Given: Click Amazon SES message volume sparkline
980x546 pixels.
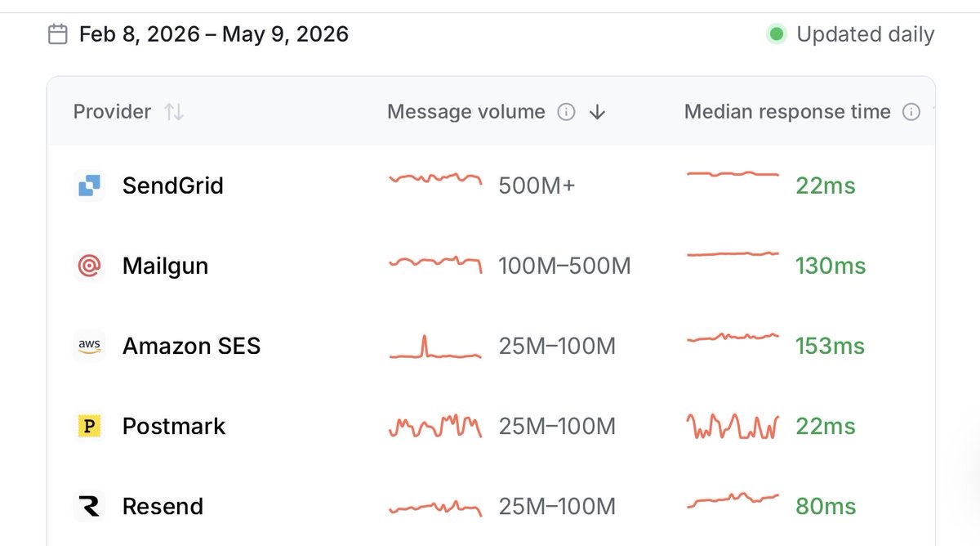Looking at the screenshot, I should point(435,347).
